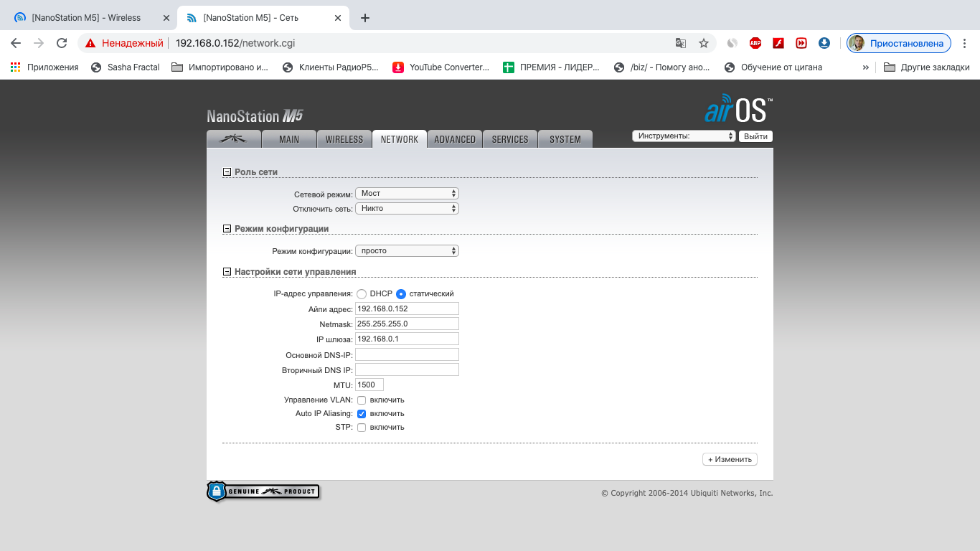Open the /biz/ - Помогу ано bookmark

coord(662,67)
